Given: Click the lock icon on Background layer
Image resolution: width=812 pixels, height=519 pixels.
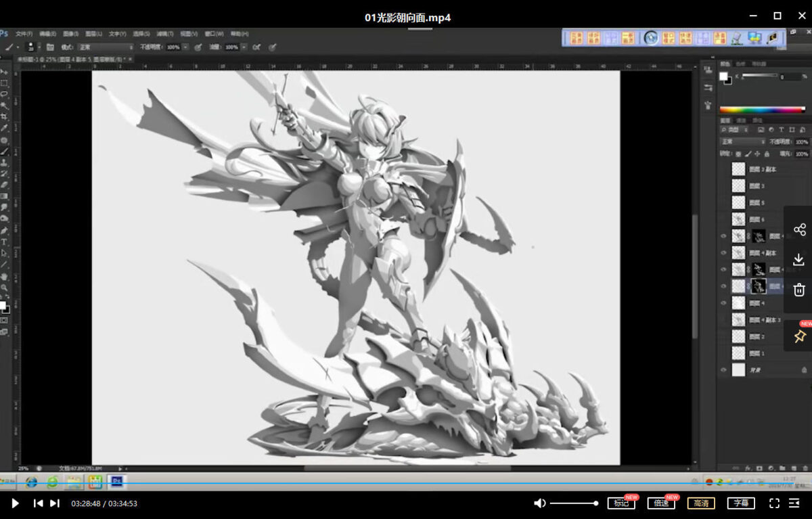Looking at the screenshot, I should coord(804,370).
